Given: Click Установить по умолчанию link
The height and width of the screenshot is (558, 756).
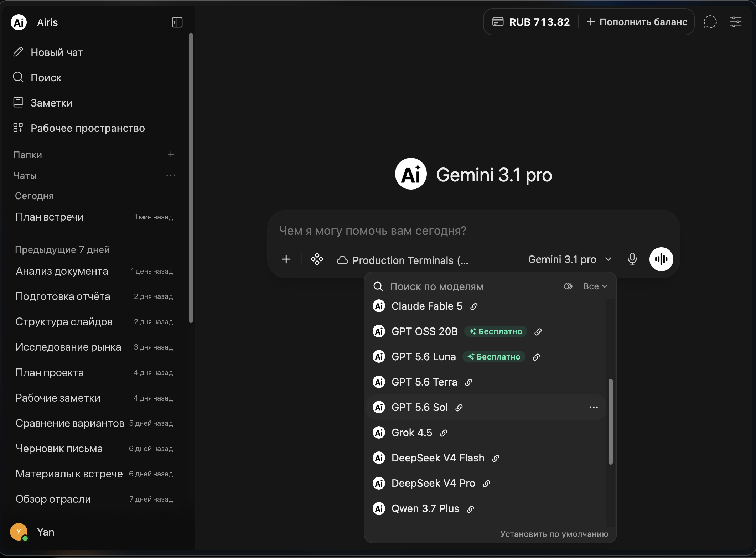Looking at the screenshot, I should click(x=554, y=534).
